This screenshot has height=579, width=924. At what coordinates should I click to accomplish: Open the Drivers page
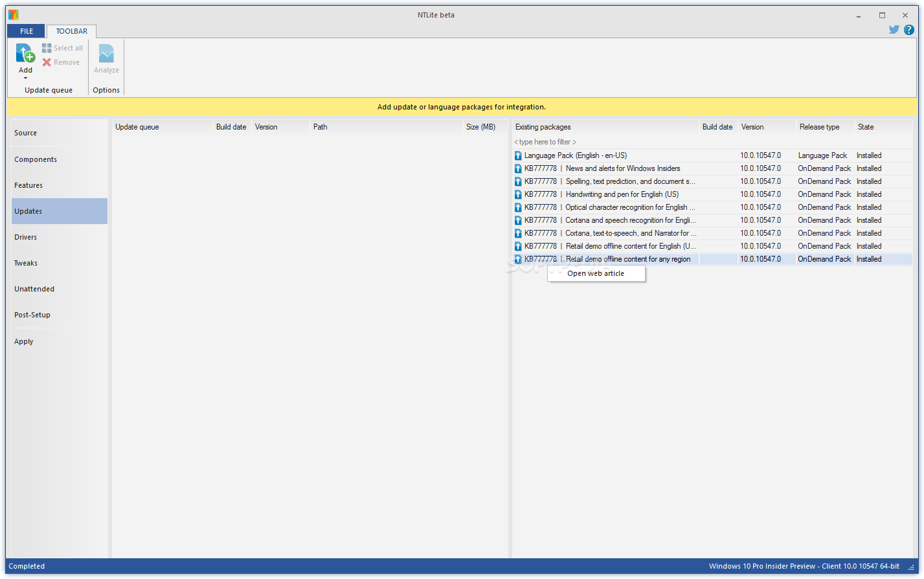click(60, 237)
